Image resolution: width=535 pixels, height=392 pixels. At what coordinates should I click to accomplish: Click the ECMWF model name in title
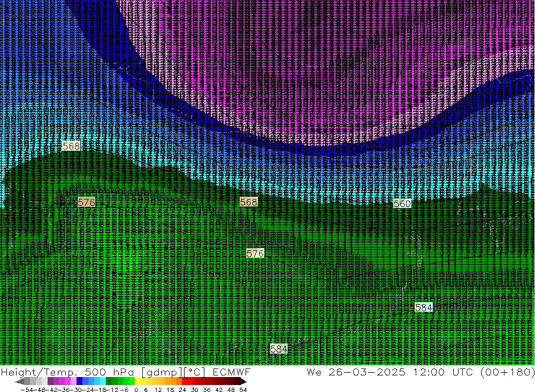(232, 372)
